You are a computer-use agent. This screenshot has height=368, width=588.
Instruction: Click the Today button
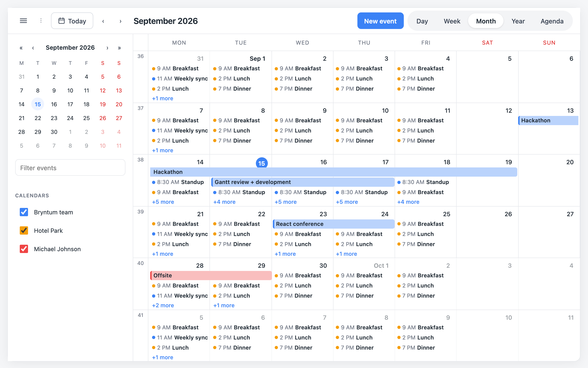[72, 21]
